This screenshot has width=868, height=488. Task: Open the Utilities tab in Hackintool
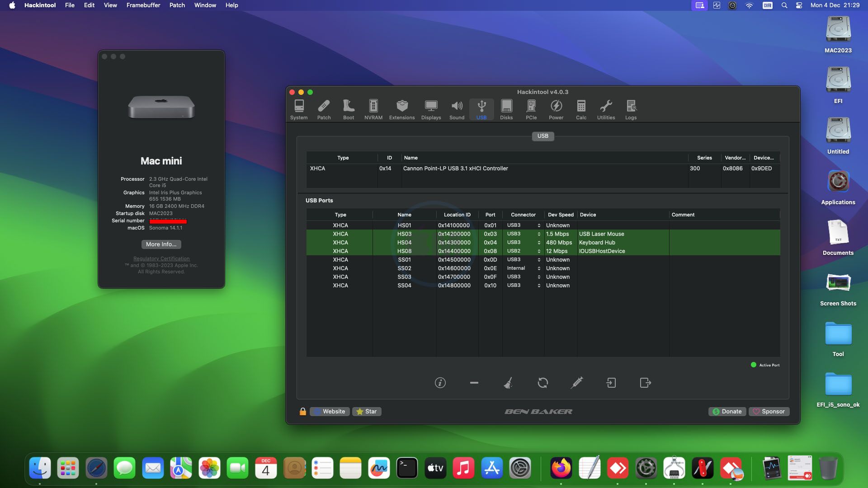[x=606, y=110]
